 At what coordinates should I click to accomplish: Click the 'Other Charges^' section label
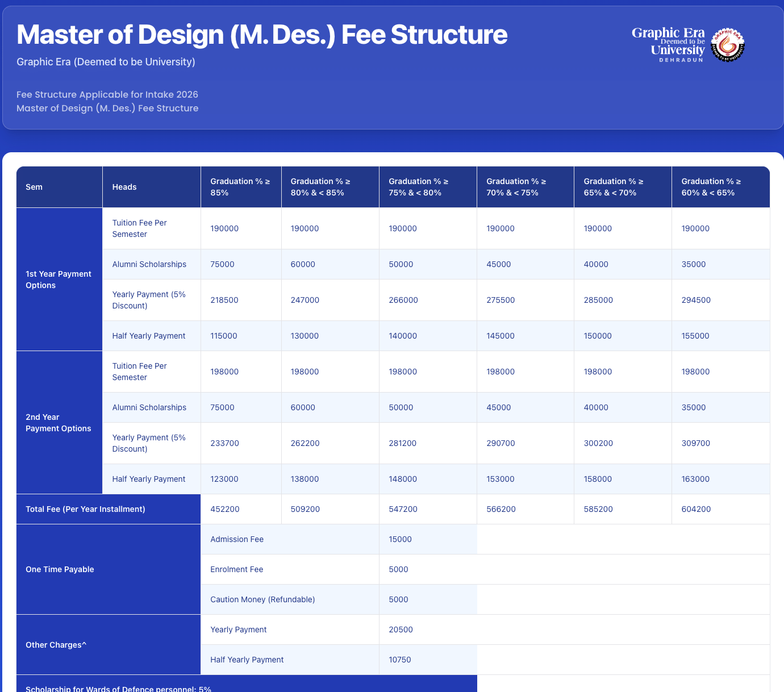56,645
